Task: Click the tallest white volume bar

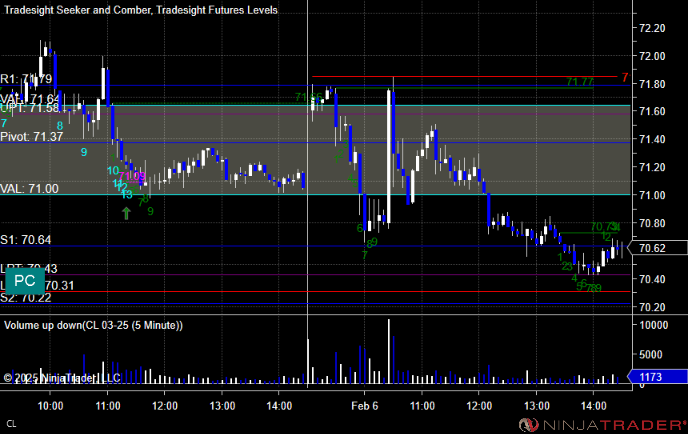Action: point(388,352)
